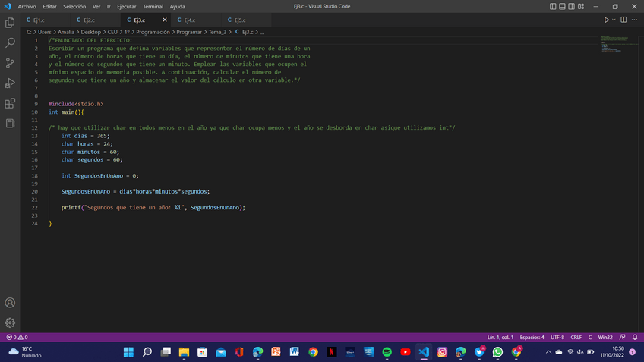The width and height of the screenshot is (644, 362).
Task: Open the Manage gear settings icon
Action: pyautogui.click(x=10, y=323)
